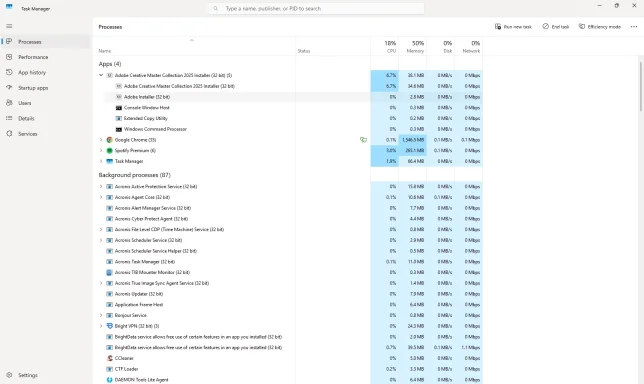Sort by the CPU column header

384,46
